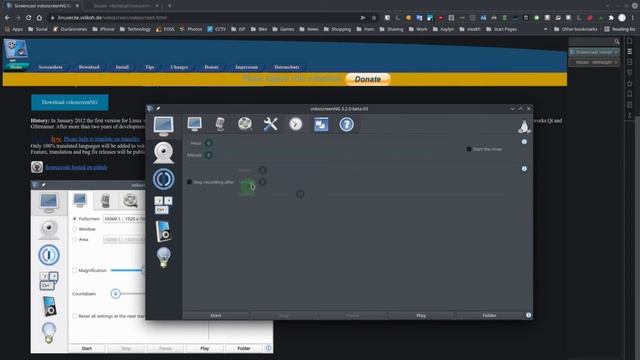Click the penguin icon in vokoscreenNG
Viewport: 640px width, 360px height.
[524, 127]
